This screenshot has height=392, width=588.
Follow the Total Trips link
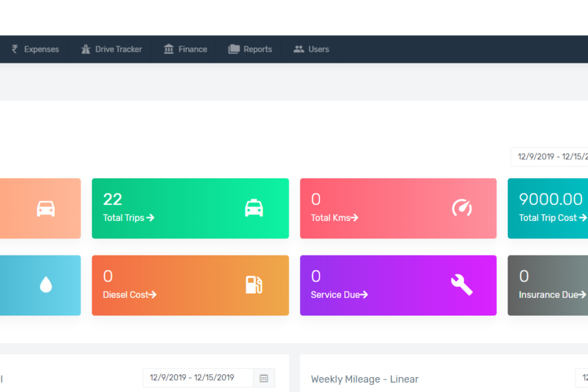point(129,218)
